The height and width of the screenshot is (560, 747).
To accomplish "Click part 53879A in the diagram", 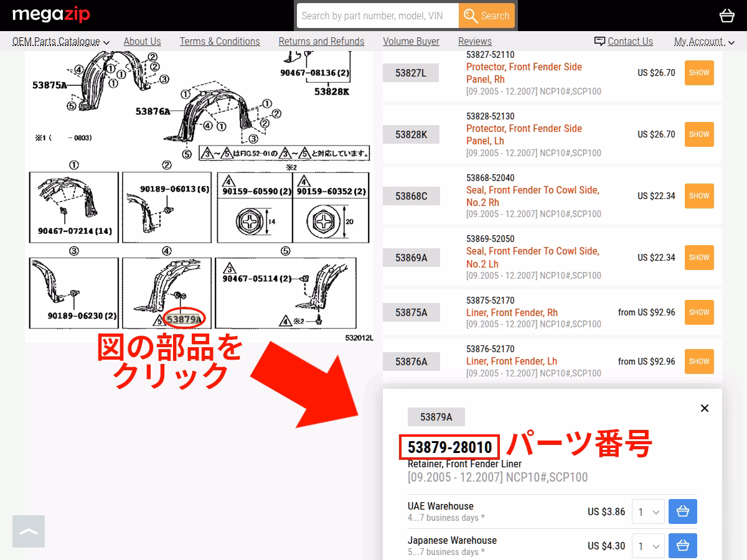I will point(184,320).
